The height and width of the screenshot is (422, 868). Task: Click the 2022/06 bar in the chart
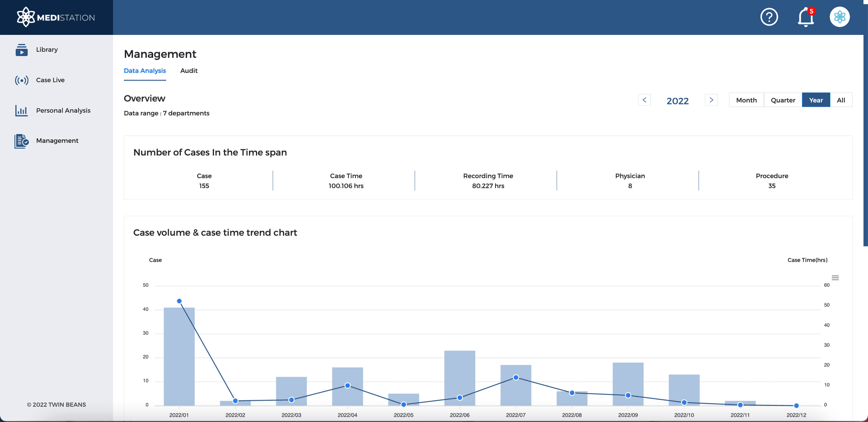coord(459,378)
